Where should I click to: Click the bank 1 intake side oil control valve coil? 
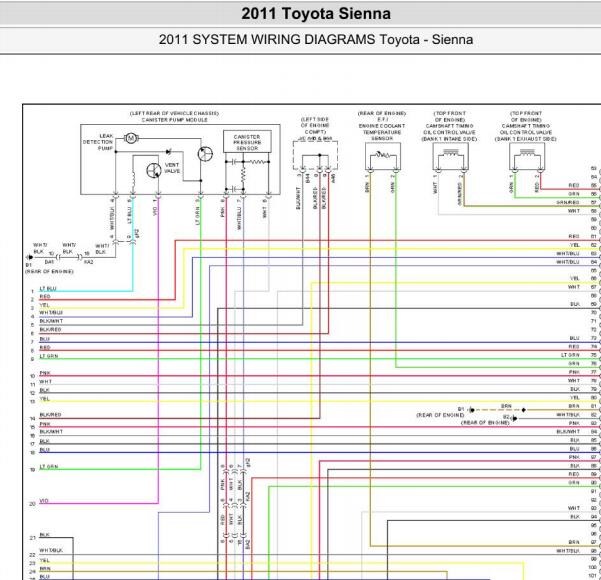[x=450, y=153]
